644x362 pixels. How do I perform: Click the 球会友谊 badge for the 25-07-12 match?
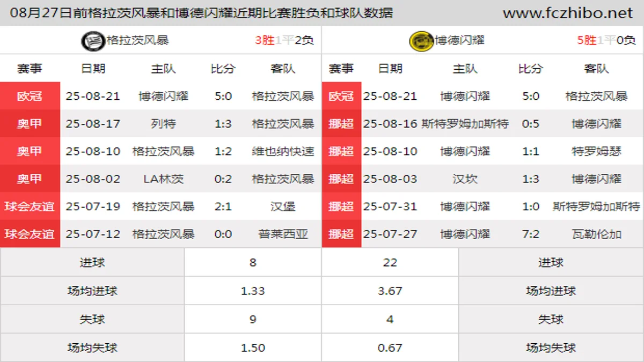30,234
